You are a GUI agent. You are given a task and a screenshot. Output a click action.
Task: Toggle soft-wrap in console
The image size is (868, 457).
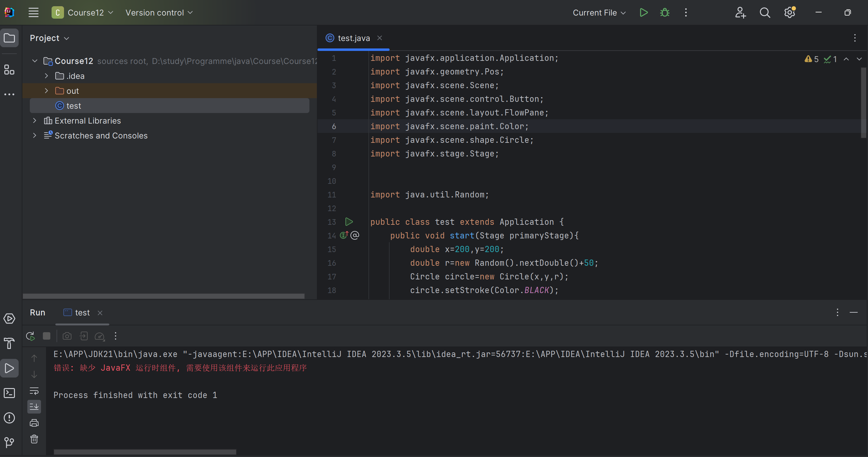point(34,391)
